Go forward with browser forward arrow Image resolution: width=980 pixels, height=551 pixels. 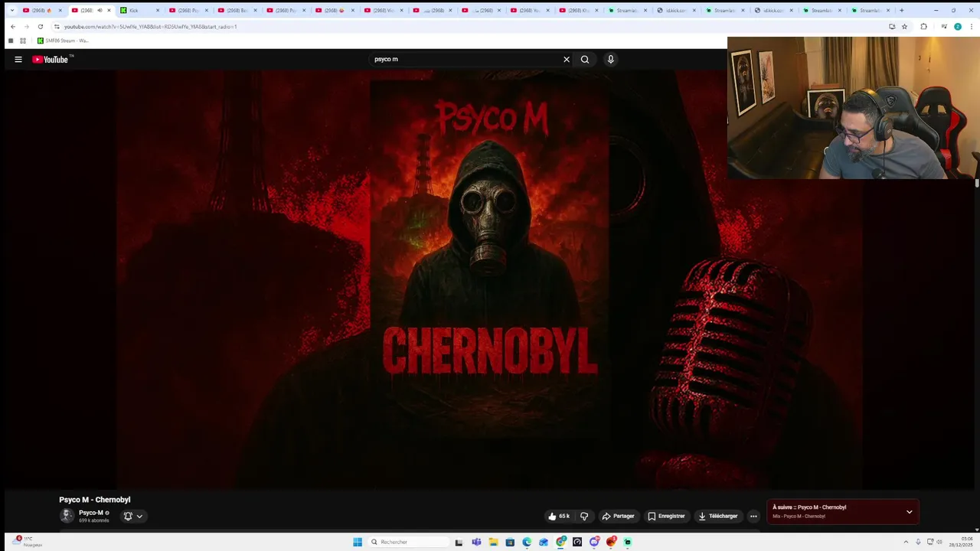click(x=26, y=27)
